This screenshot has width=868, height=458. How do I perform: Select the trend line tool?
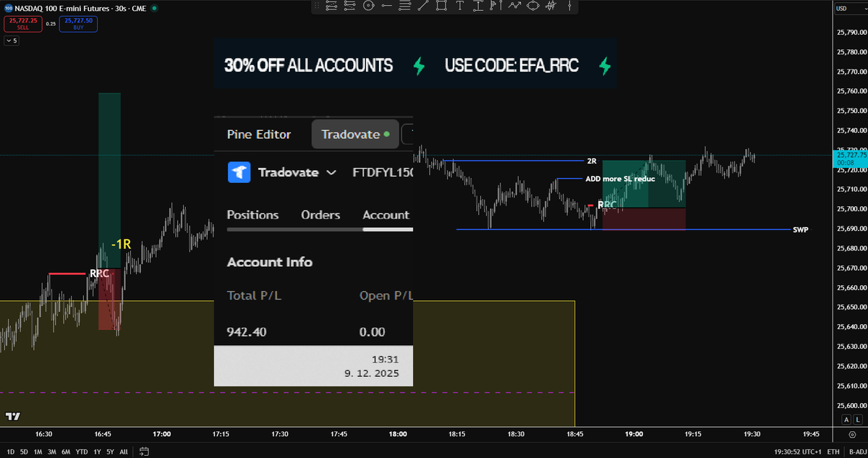(x=423, y=6)
